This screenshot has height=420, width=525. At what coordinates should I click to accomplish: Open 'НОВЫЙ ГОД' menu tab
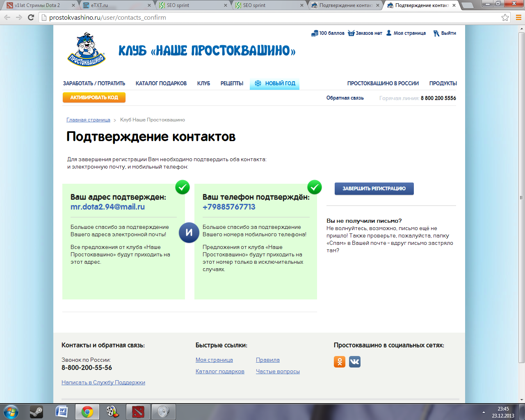click(274, 83)
